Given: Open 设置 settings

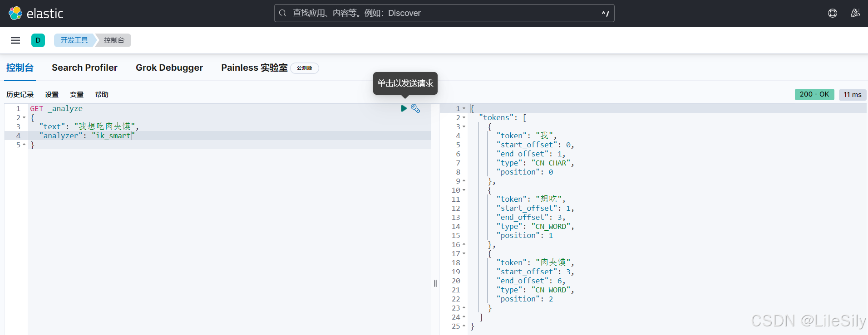Looking at the screenshot, I should pyautogui.click(x=52, y=95).
